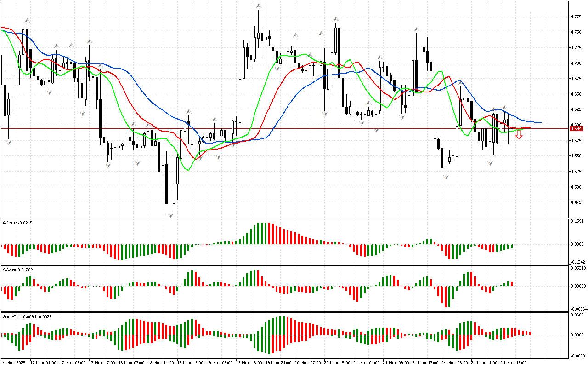Viewport: 588px width, 368px height.
Task: Select the down fractal below the lowest candle
Action: coord(170,214)
